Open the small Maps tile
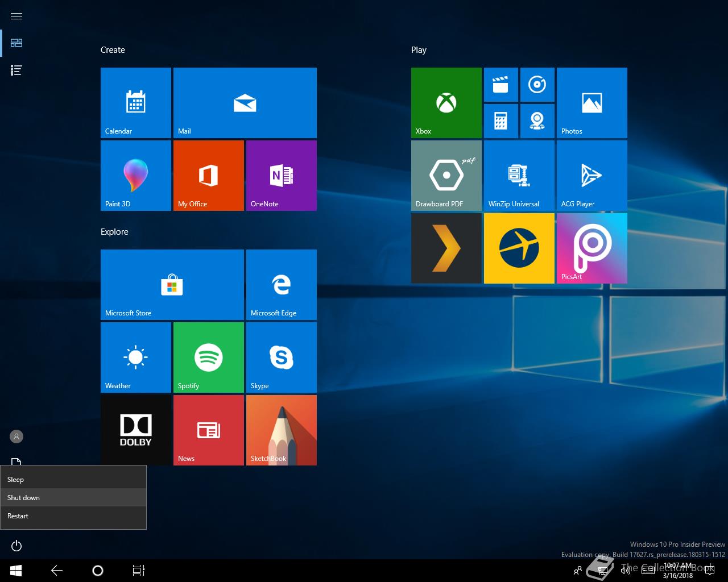Image resolution: width=728 pixels, height=582 pixels. (537, 121)
